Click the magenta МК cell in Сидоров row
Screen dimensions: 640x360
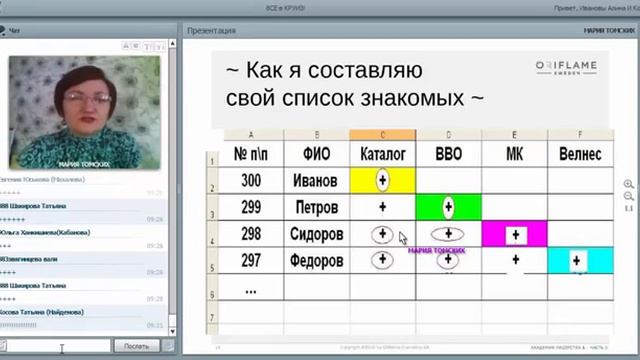(x=514, y=234)
